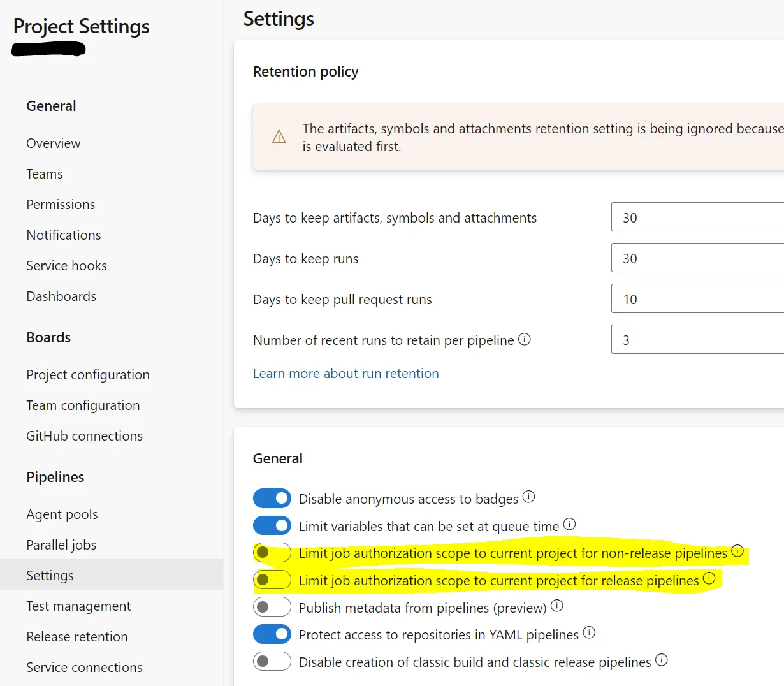This screenshot has width=784, height=686.
Task: Open Agent pools settings page
Action: click(x=62, y=514)
